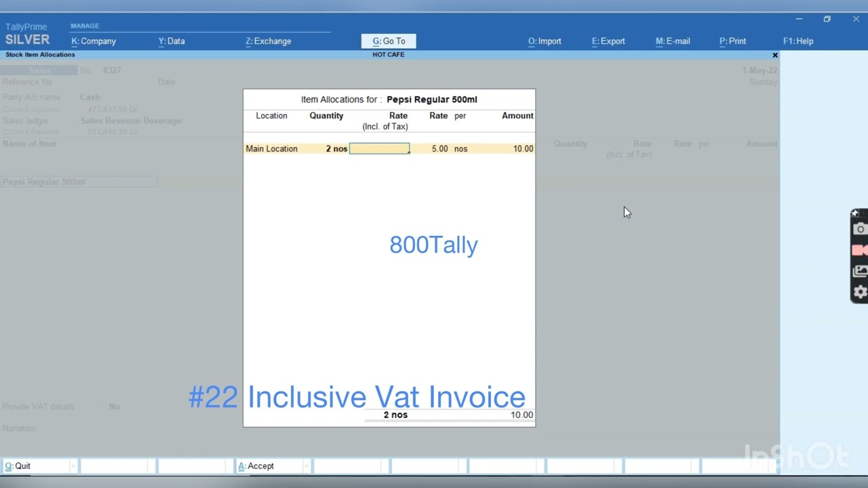Screen dimensions: 868x488
Task: Open the recorder gallery icon
Action: click(860, 271)
